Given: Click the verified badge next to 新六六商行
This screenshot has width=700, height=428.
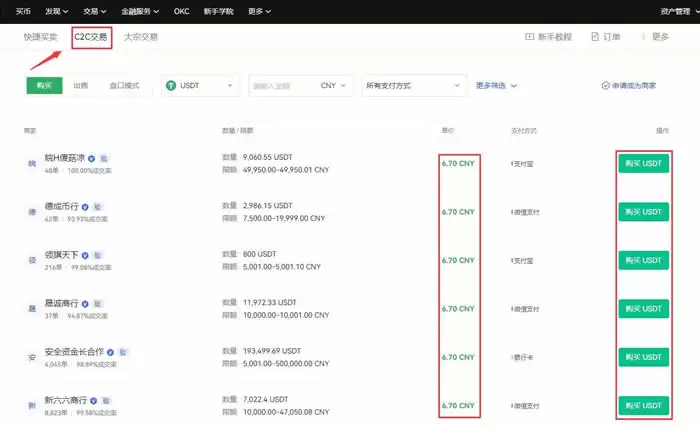Looking at the screenshot, I should pyautogui.click(x=93, y=401).
